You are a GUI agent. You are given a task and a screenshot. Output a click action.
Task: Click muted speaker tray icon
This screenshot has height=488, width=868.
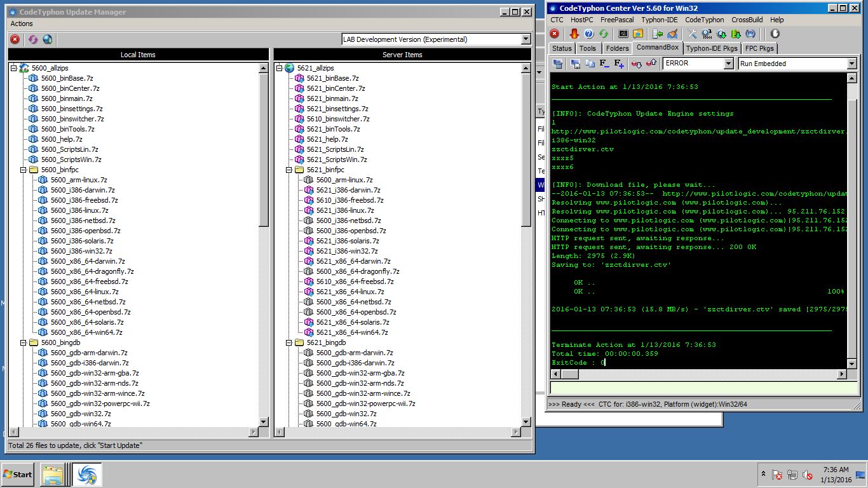tap(808, 475)
